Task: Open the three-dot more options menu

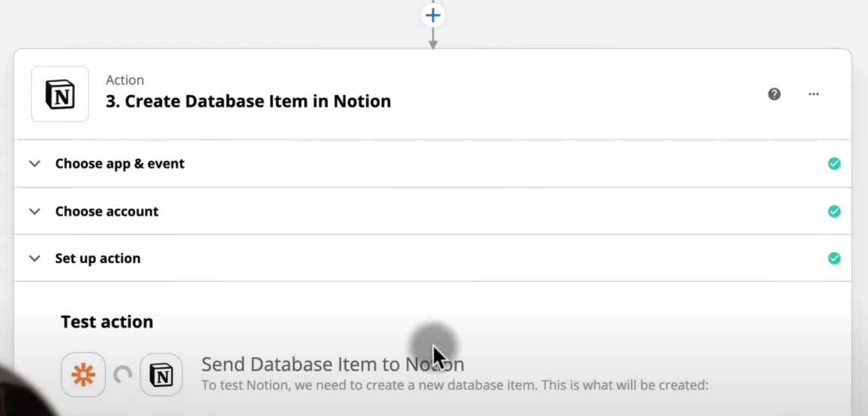Action: pos(814,94)
